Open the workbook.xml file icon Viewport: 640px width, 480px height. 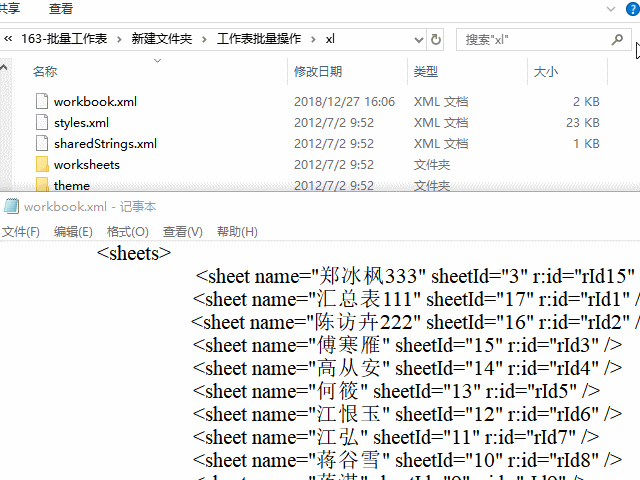(42, 101)
